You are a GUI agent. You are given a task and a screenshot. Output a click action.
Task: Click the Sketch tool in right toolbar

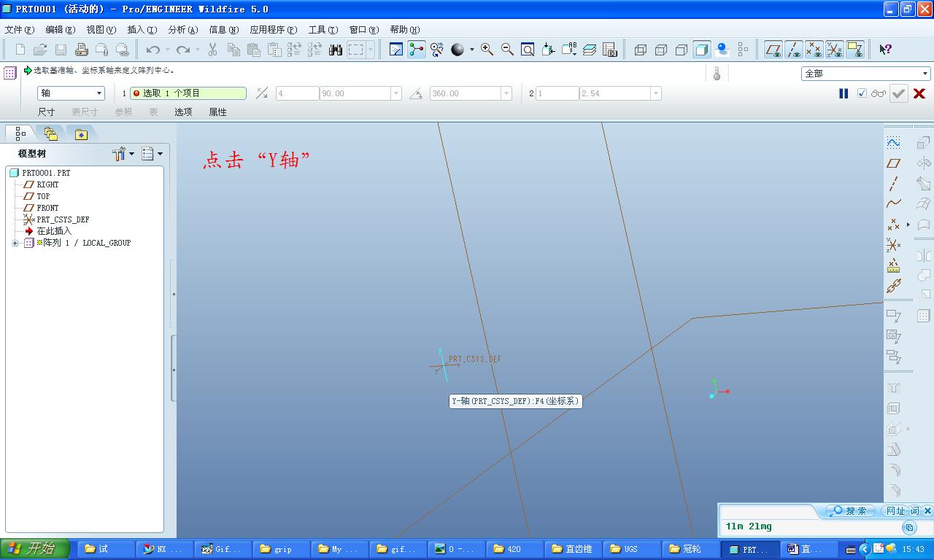tap(893, 143)
